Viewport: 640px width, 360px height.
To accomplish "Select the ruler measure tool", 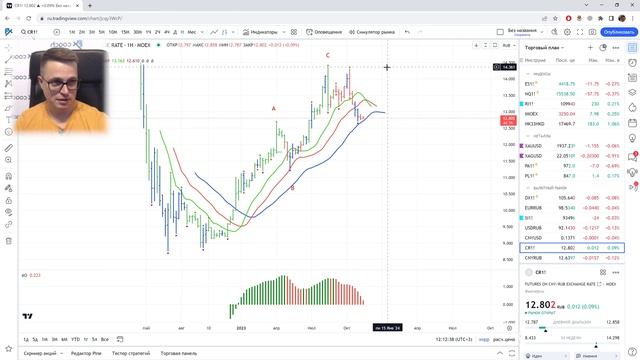I will (x=9, y=148).
